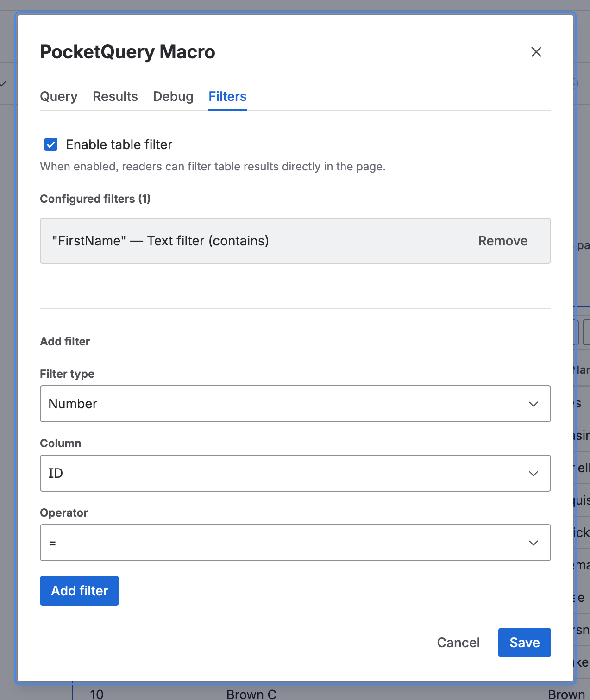Open the Column dropdown showing ID
This screenshot has height=700, width=590.
(295, 473)
